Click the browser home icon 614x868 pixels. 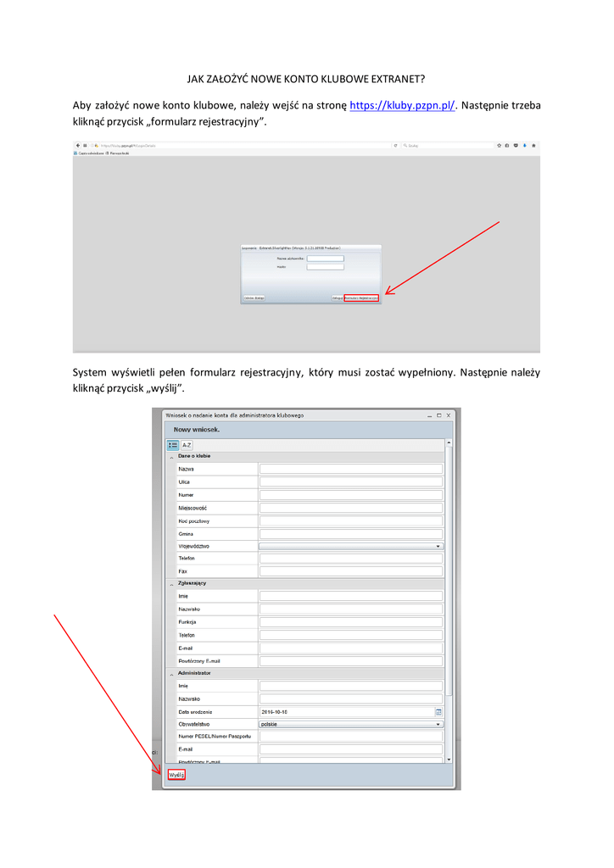533,146
